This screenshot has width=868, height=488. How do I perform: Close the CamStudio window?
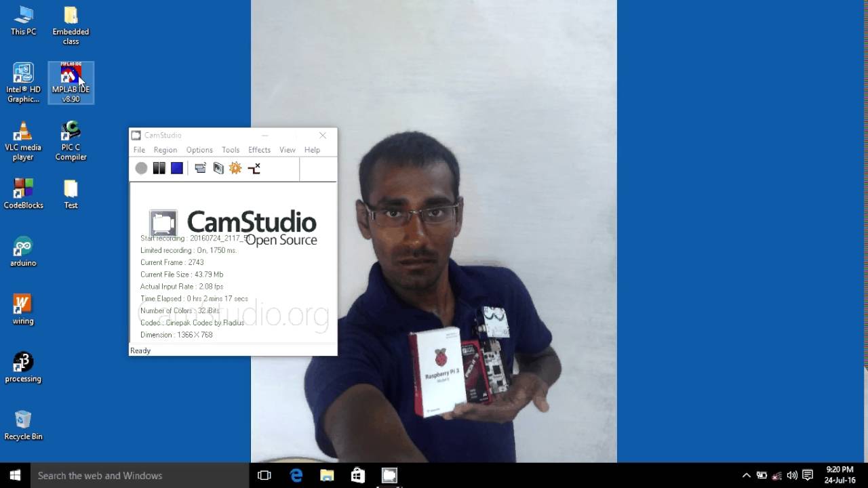coord(323,136)
